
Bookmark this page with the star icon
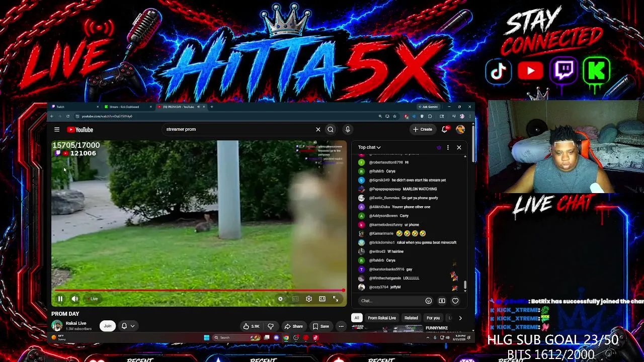pyautogui.click(x=394, y=116)
